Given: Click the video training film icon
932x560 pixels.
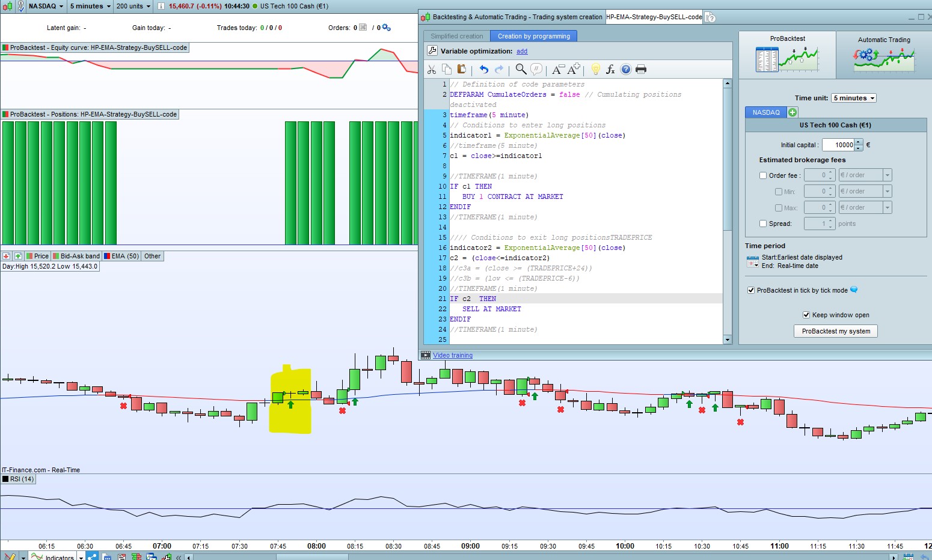Looking at the screenshot, I should pos(426,355).
